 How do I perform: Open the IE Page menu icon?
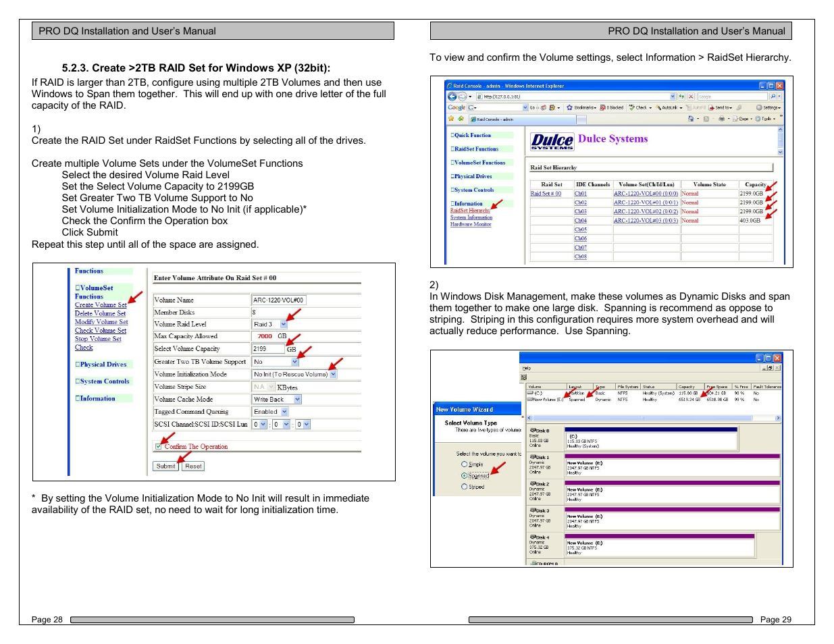tap(741, 119)
